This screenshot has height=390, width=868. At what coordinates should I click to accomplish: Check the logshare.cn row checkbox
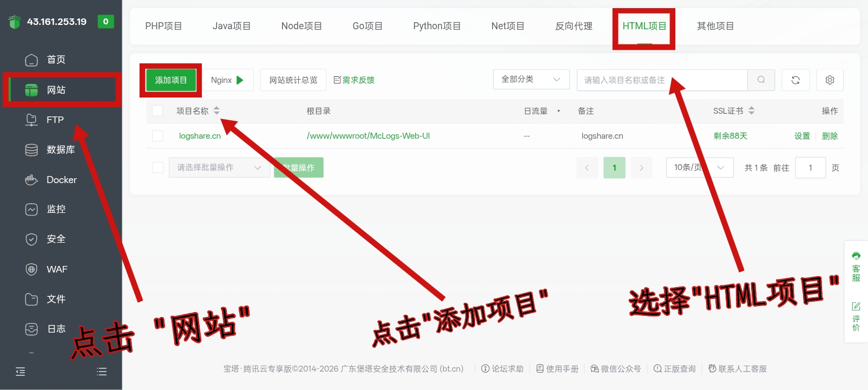coord(157,136)
